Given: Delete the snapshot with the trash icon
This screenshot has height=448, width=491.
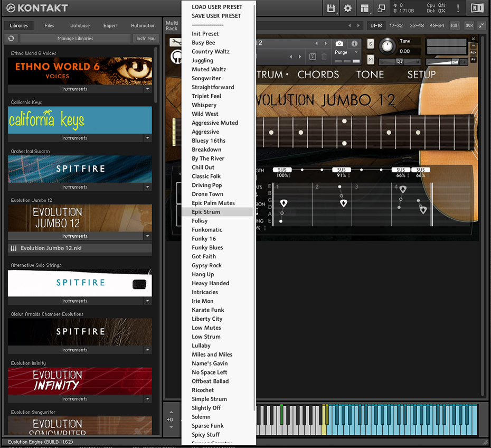Looking at the screenshot, I should (324, 57).
